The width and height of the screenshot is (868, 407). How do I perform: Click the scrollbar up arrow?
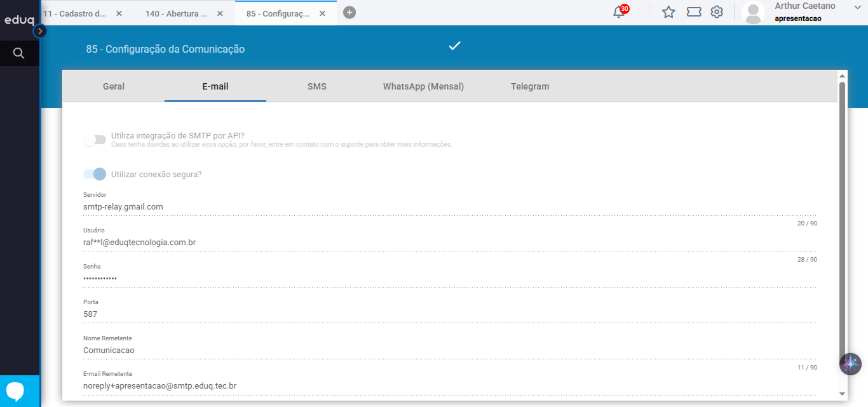coord(843,76)
